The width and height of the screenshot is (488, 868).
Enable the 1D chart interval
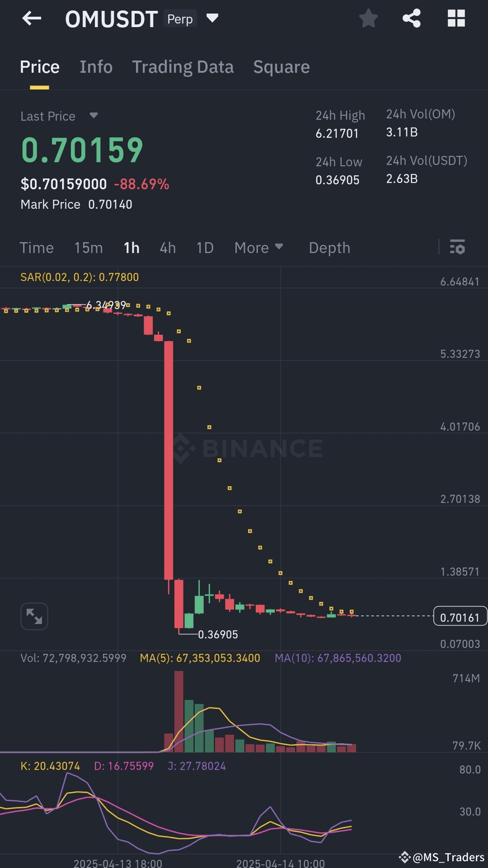(204, 248)
